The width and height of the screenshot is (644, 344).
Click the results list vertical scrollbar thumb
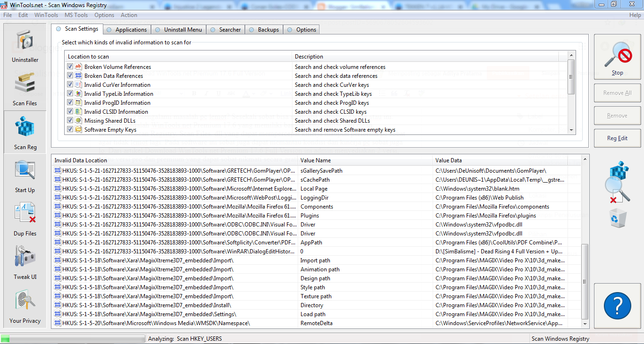coord(585,282)
